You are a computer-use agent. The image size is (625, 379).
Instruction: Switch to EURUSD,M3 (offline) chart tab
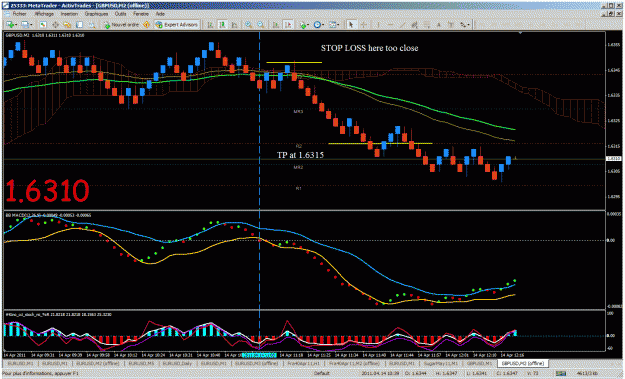click(256, 363)
